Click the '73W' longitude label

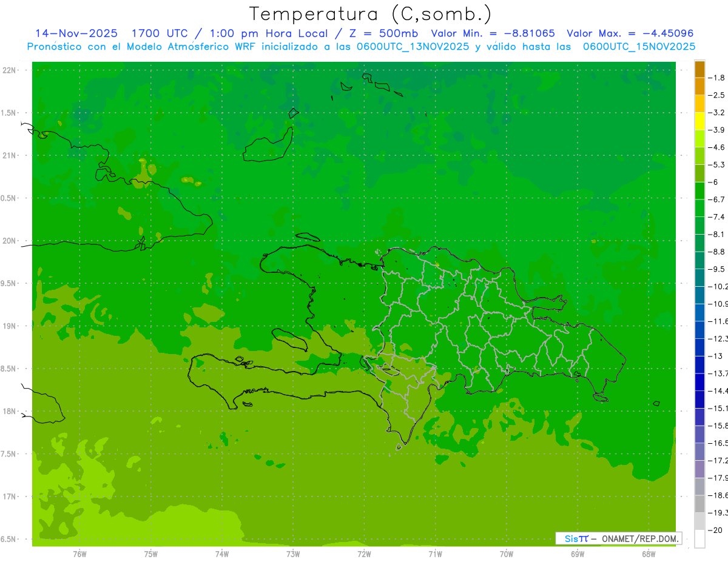point(293,554)
